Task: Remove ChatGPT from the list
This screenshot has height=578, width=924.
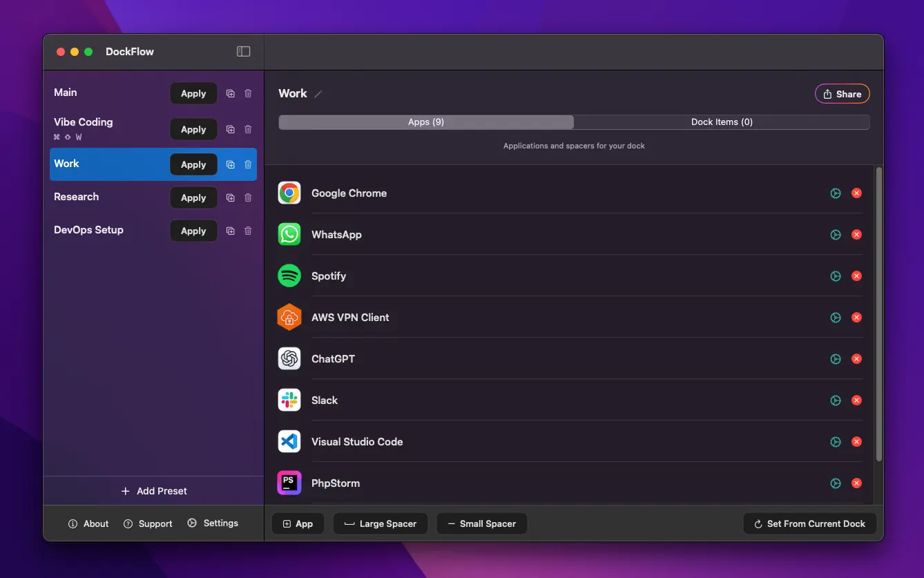Action: [x=856, y=359]
